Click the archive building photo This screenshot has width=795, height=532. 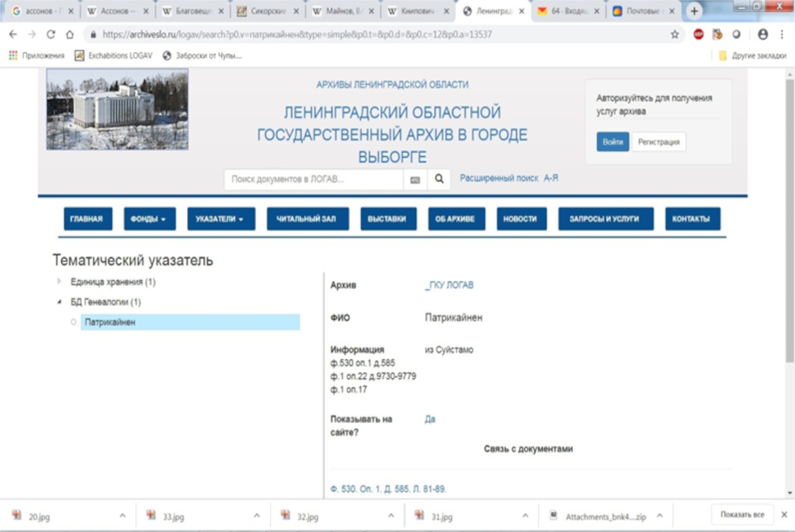click(x=117, y=109)
